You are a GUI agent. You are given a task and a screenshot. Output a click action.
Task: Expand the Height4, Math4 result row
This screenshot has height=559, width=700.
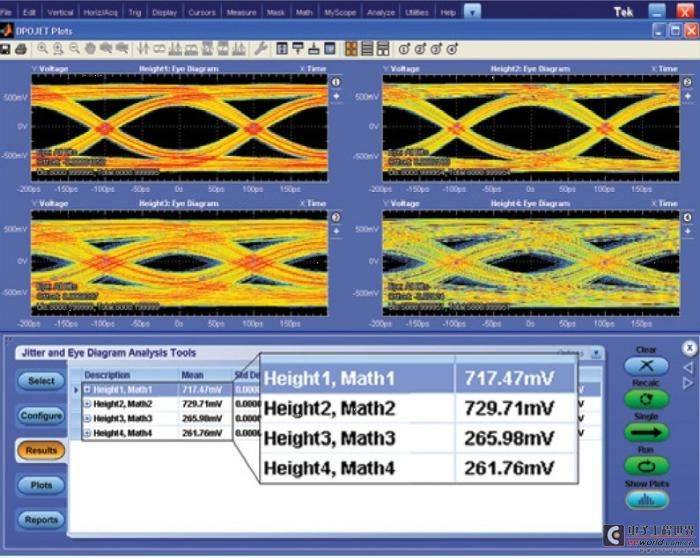tap(88, 433)
